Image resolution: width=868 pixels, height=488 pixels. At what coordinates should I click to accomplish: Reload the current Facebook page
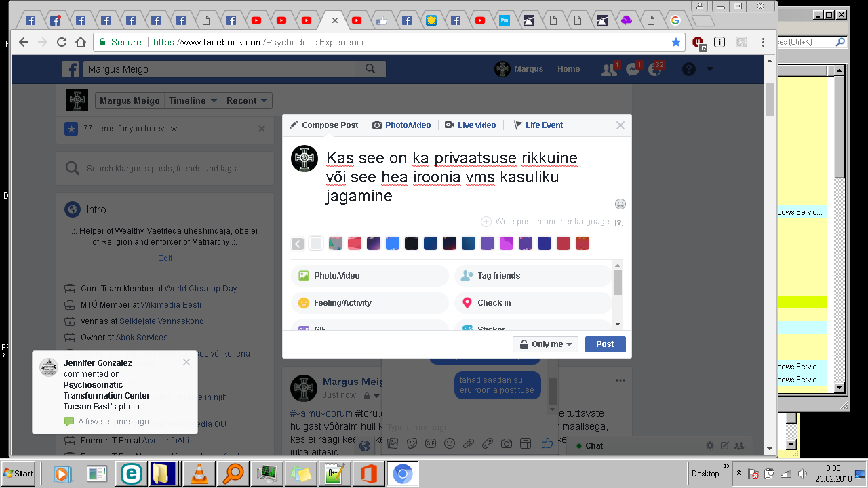point(62,42)
